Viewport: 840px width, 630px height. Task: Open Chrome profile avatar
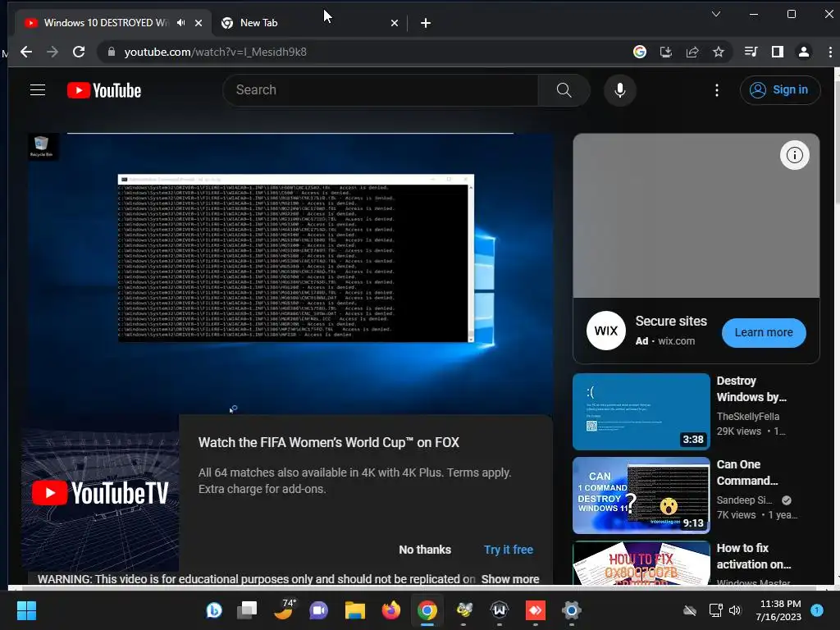tap(804, 52)
